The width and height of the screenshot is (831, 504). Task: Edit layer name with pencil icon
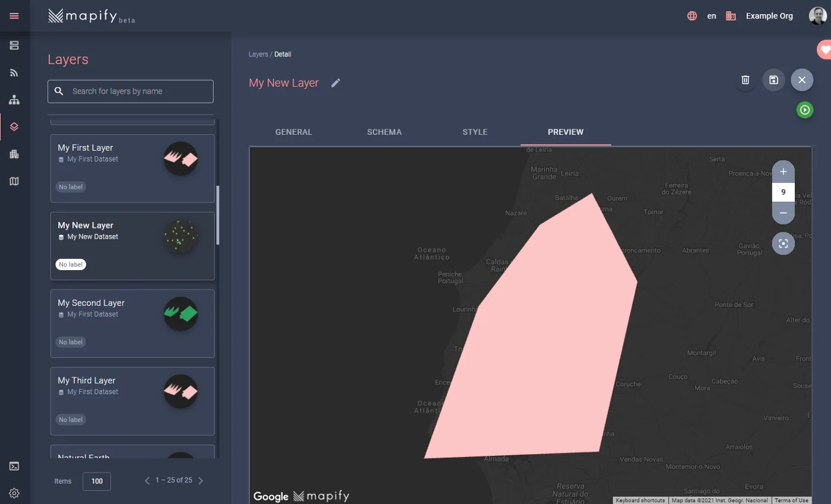[336, 83]
